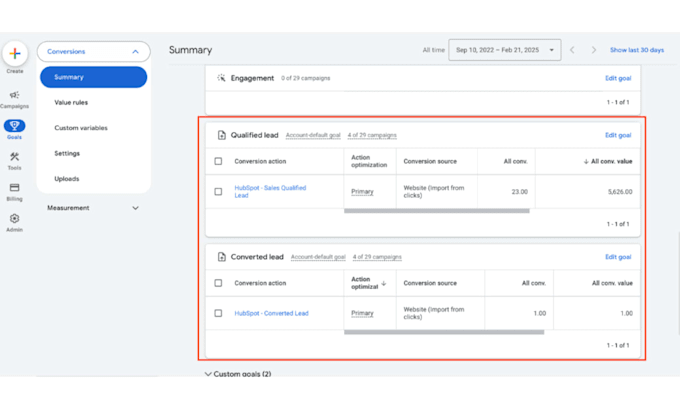This screenshot has height=409, width=680.
Task: Click Qualified lead Account-default goal label
Action: pyautogui.click(x=313, y=135)
